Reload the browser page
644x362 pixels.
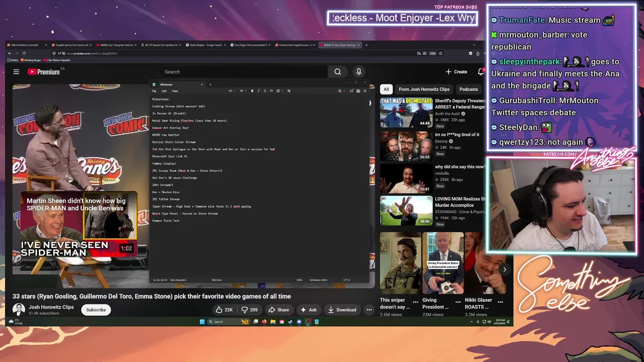coord(24,53)
